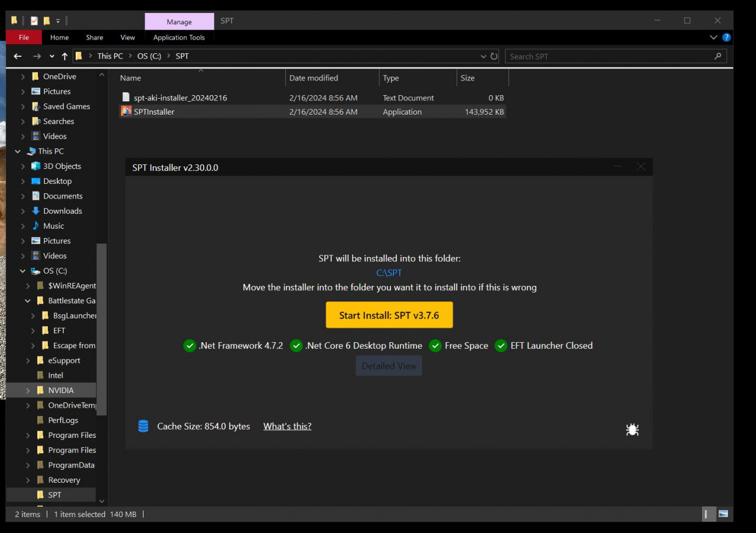Click the .Net Framework 4.7.2 green checkmark
Viewport: 756px width, 533px height.
pos(190,346)
